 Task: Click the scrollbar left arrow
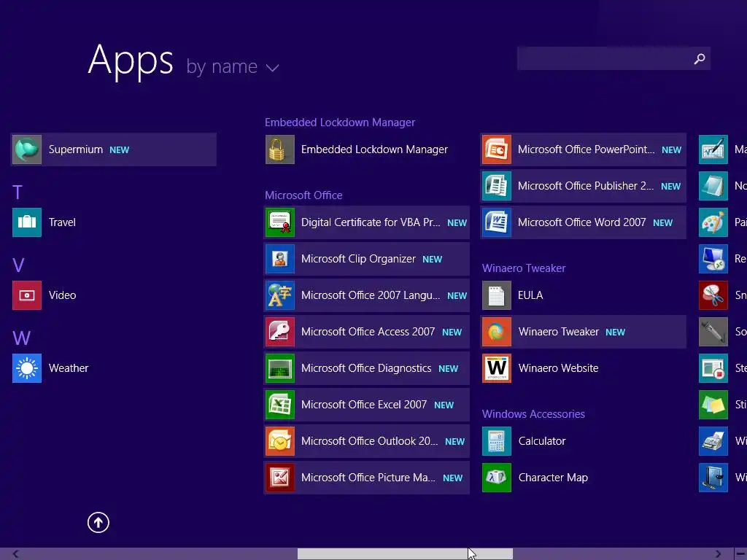click(x=15, y=554)
